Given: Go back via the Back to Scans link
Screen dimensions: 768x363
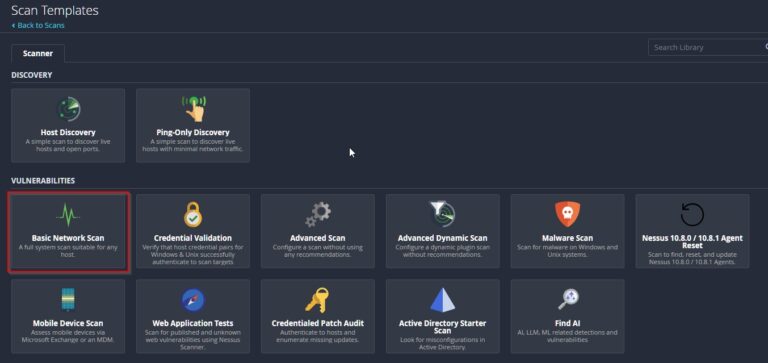Looking at the screenshot, I should (x=41, y=25).
